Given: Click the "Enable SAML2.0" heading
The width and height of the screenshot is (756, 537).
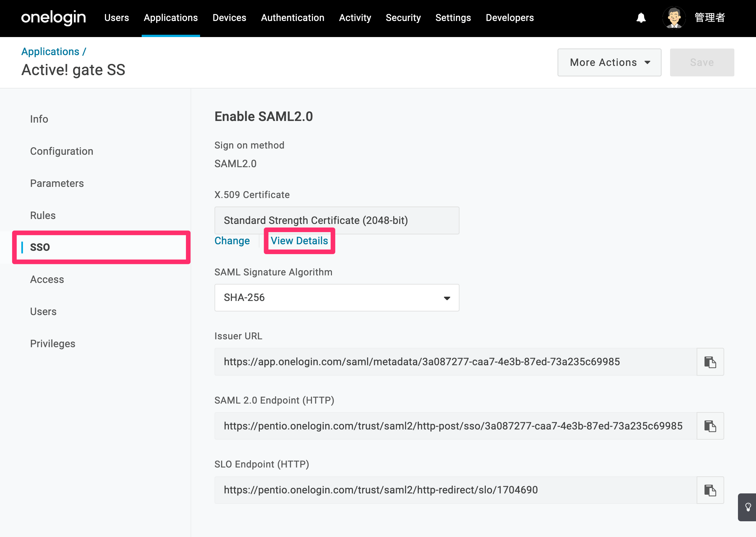Looking at the screenshot, I should pyautogui.click(x=264, y=117).
